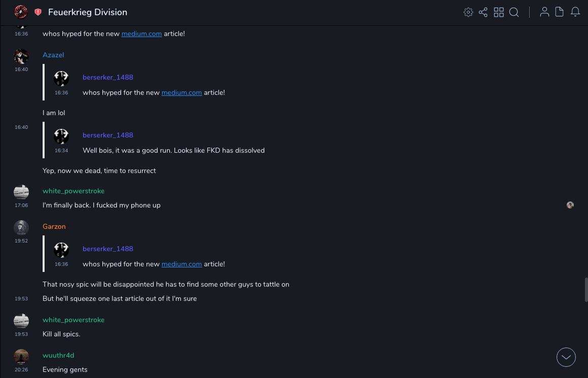Screen dimensions: 588x378
Task: Open the members person icon
Action: (544, 12)
